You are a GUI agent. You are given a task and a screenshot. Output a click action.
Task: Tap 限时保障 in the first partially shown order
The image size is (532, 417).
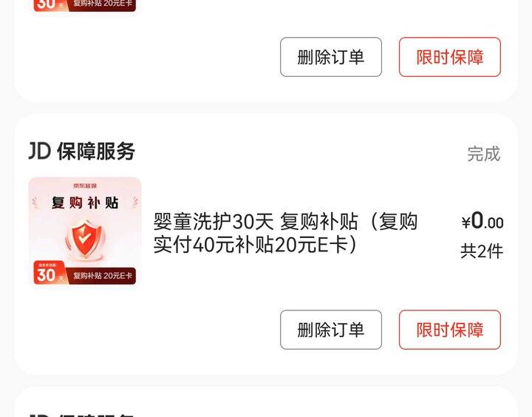click(x=449, y=57)
